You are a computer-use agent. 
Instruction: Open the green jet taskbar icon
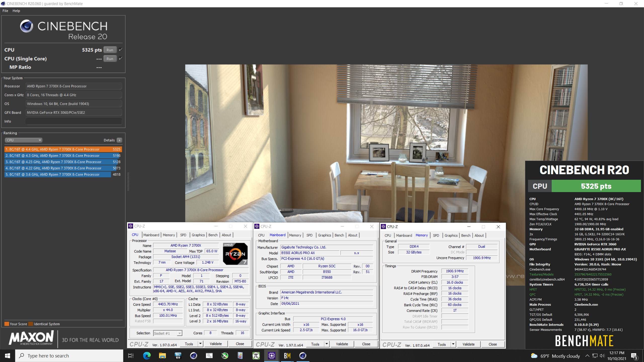(225, 356)
